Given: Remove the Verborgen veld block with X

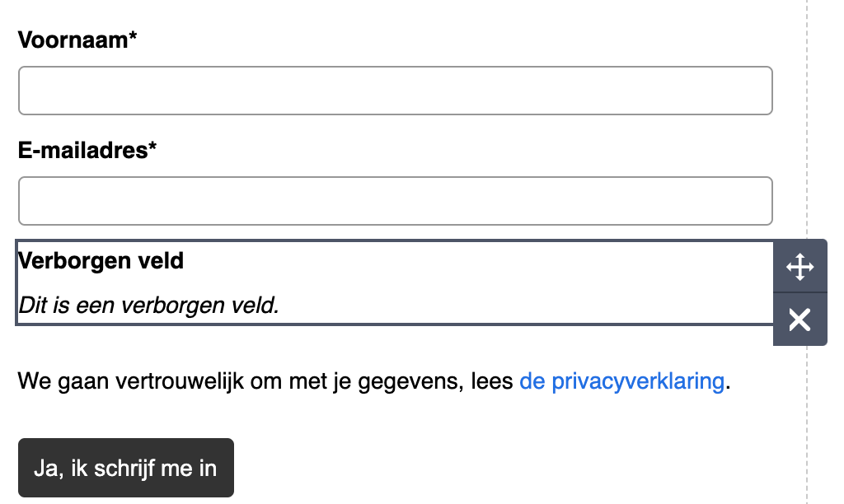Looking at the screenshot, I should click(799, 320).
